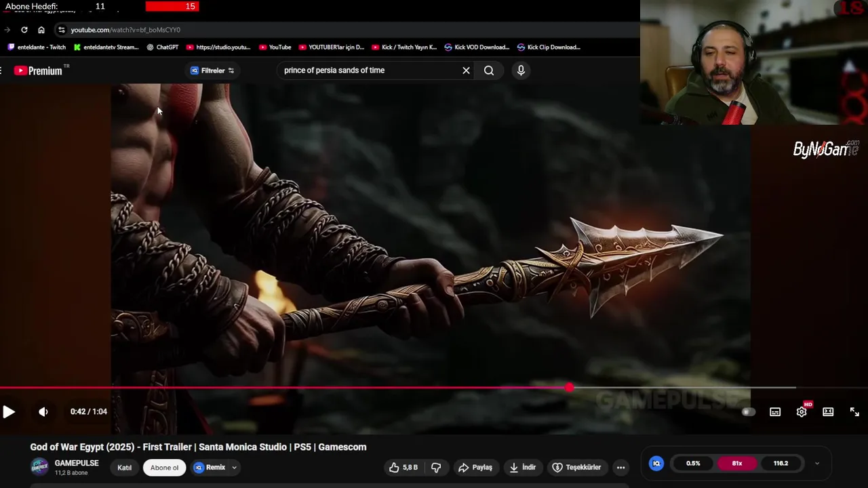Viewport: 868px width, 488px height.
Task: Exit fullscreen with arrows icon
Action: click(854, 411)
